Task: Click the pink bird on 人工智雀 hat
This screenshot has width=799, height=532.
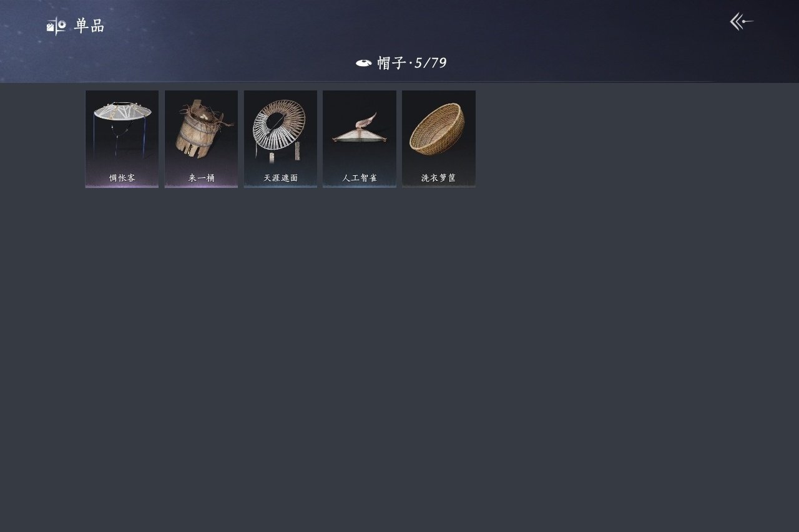Action: pyautogui.click(x=368, y=120)
